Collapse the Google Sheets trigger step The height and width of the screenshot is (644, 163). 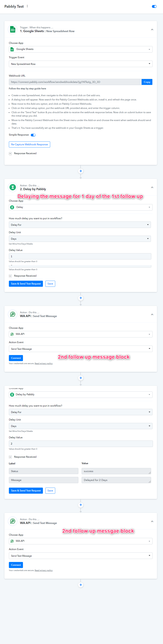(x=152, y=30)
